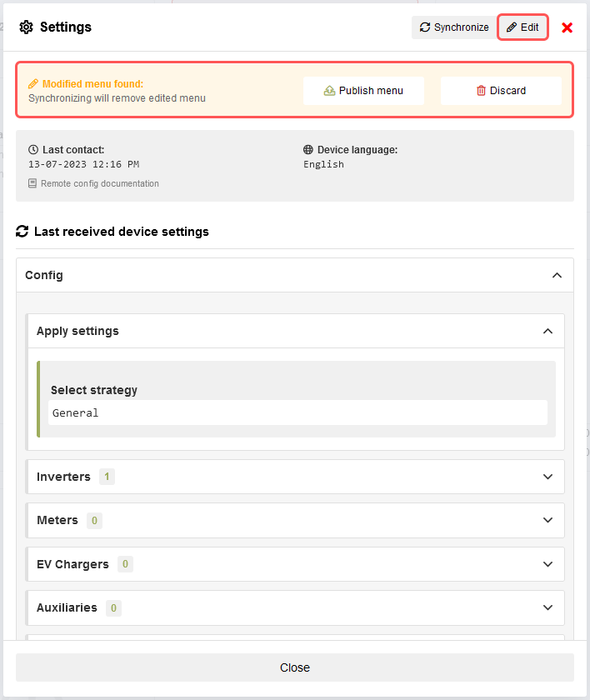Expand the EV Chargers section
Viewport: 590px width, 700px height.
[547, 564]
